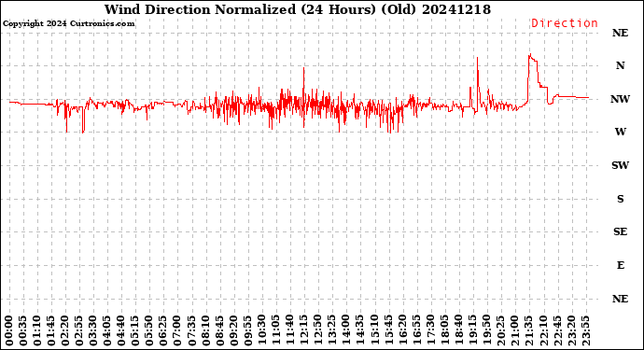Select the red Direction legend label
This screenshot has width=644, height=350.
pos(565,23)
